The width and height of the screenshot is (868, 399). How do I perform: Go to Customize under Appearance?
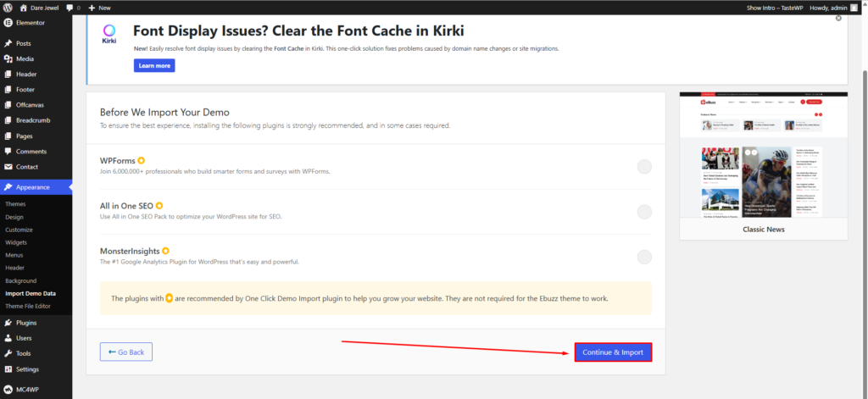point(19,230)
